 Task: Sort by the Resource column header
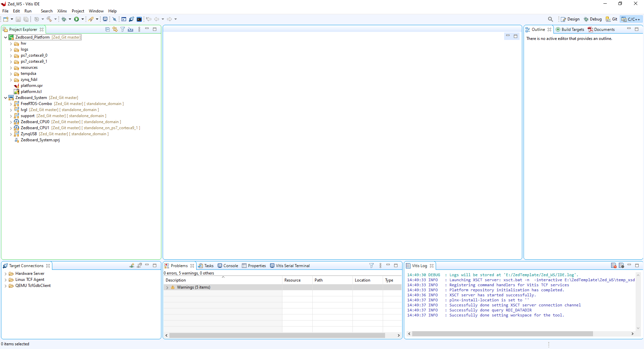[x=297, y=280]
